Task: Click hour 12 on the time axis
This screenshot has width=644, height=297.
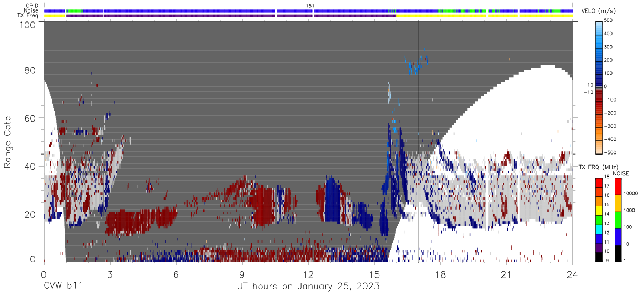Action: (x=308, y=274)
